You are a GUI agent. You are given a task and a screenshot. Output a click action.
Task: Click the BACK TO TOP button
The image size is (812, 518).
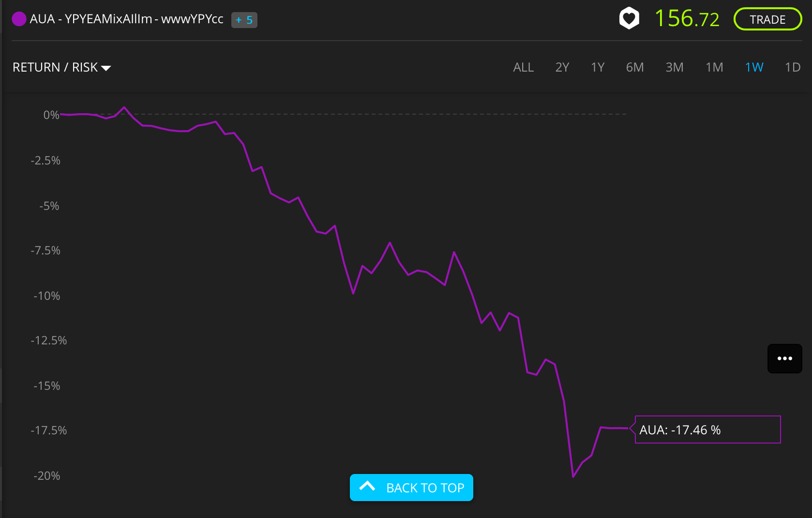click(411, 488)
